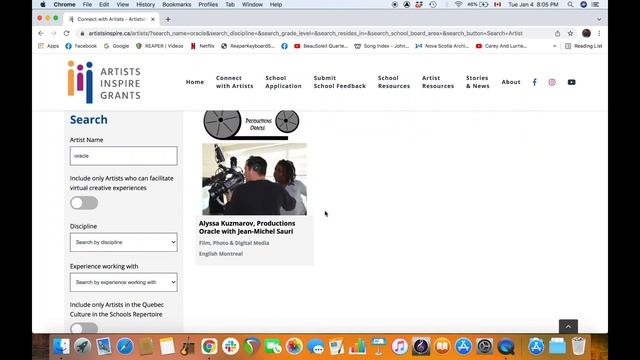Open the Artist Resources nav link
640x360 pixels.
click(x=438, y=82)
